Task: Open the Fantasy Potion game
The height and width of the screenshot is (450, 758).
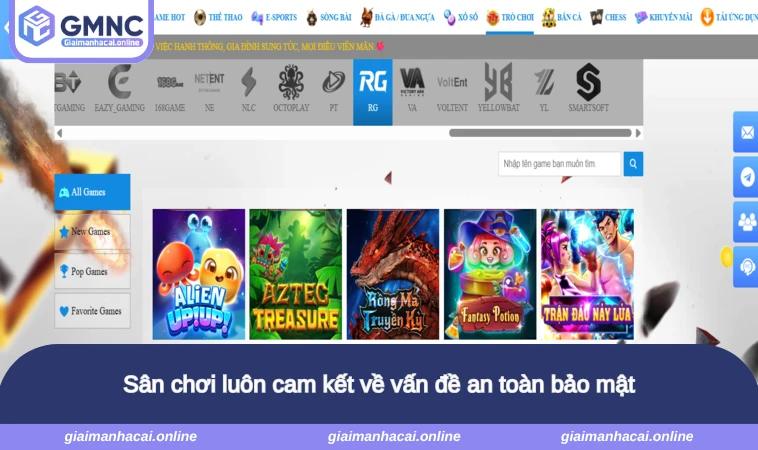Action: [490, 274]
